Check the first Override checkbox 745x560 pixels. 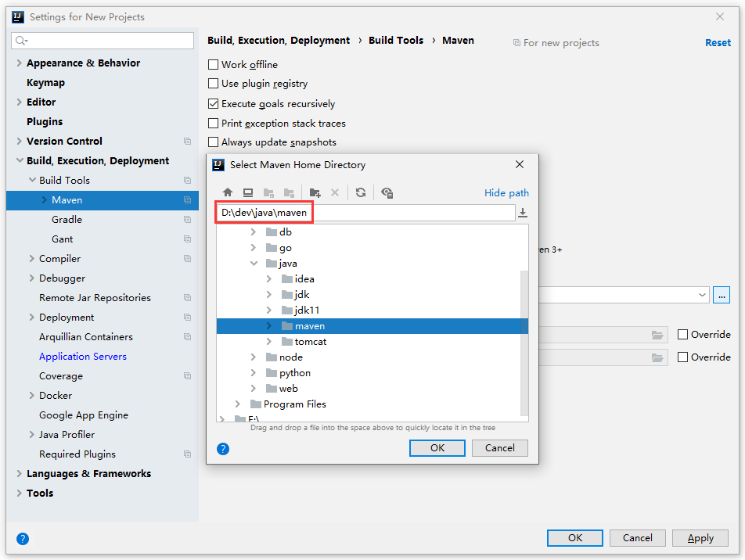pos(682,335)
